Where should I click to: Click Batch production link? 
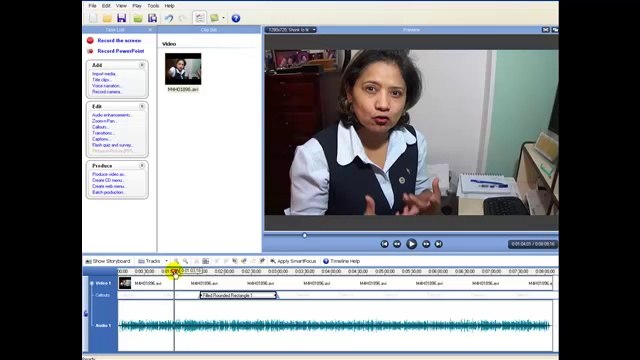click(x=108, y=192)
